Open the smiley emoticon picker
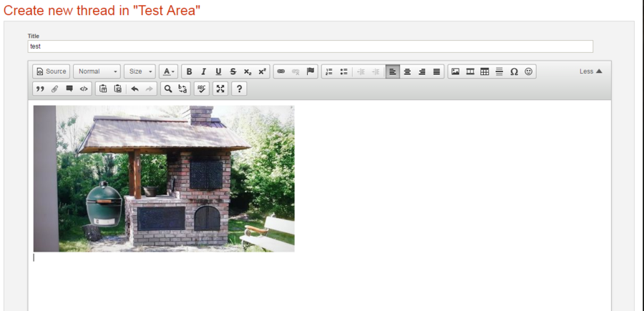The image size is (644, 311). (x=529, y=71)
